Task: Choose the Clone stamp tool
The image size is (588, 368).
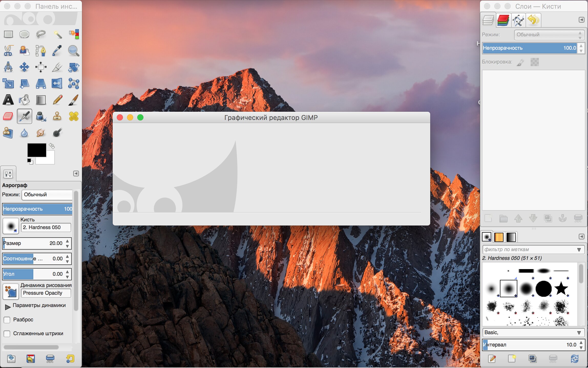Action: pos(57,116)
